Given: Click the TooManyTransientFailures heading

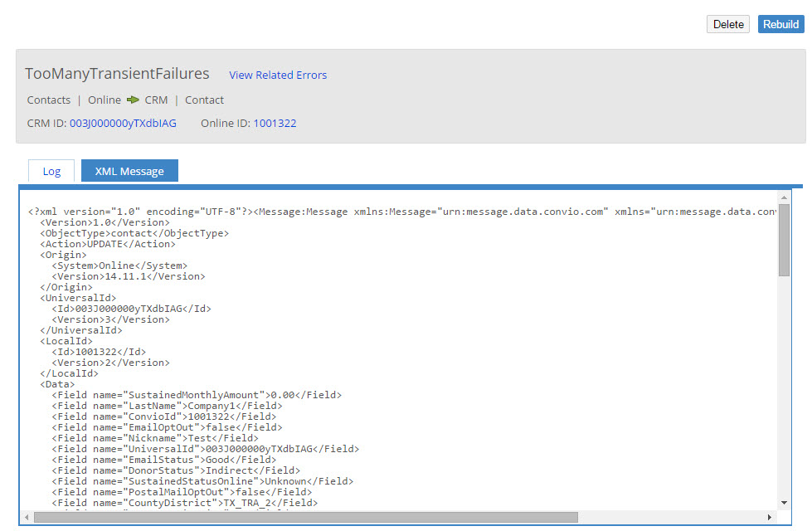Looking at the screenshot, I should coord(117,74).
